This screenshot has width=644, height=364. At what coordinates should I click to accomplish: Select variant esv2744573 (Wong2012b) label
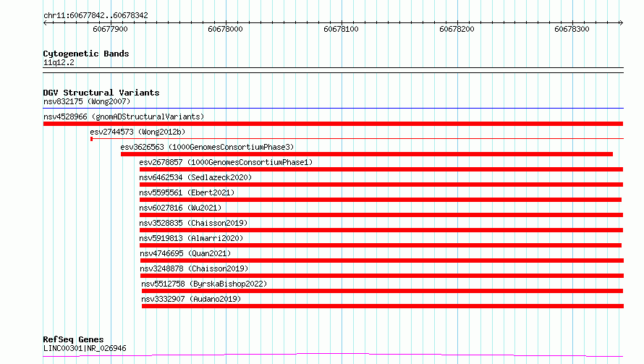coord(137,132)
